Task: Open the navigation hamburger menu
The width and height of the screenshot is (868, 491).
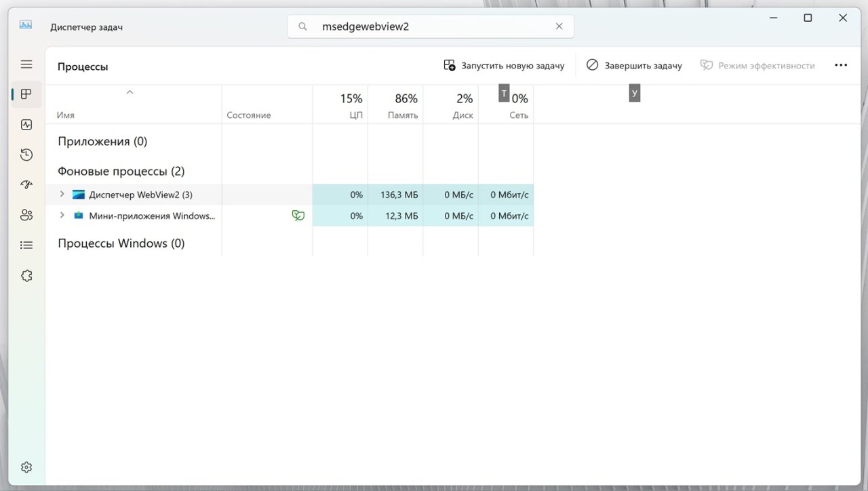Action: point(26,64)
